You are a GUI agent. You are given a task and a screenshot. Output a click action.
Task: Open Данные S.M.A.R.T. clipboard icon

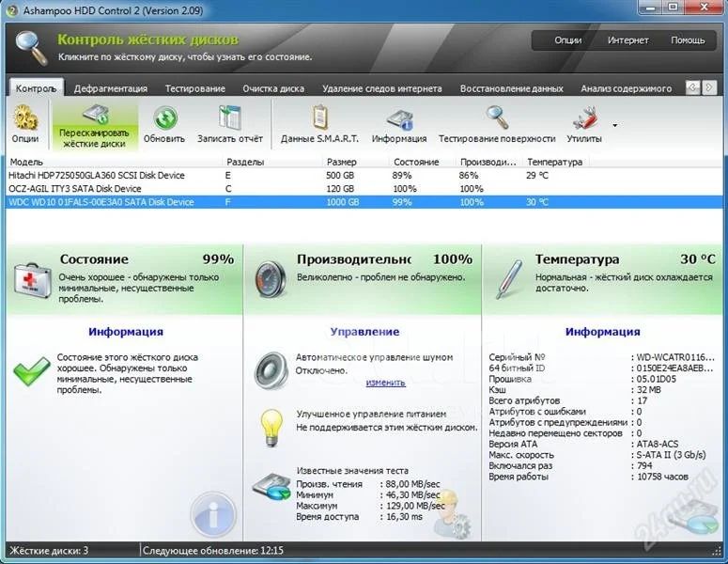(319, 117)
